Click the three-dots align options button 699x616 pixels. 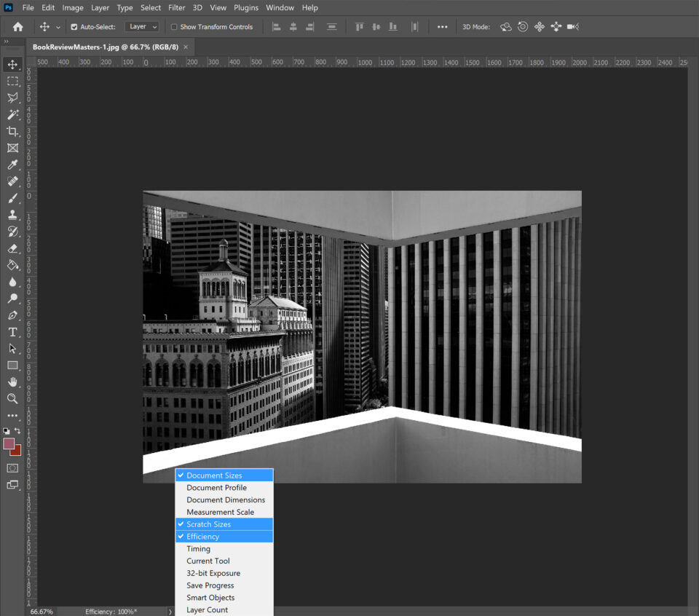click(x=442, y=27)
